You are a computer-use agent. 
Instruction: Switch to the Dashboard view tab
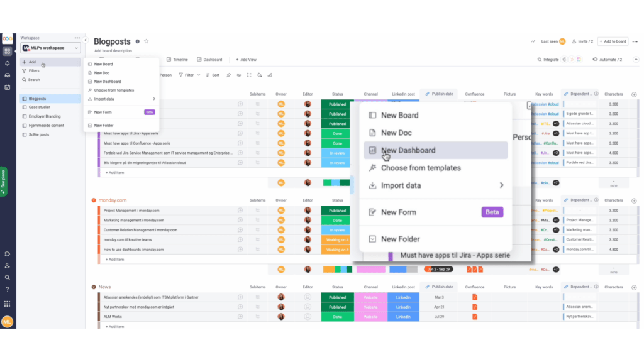coord(209,60)
